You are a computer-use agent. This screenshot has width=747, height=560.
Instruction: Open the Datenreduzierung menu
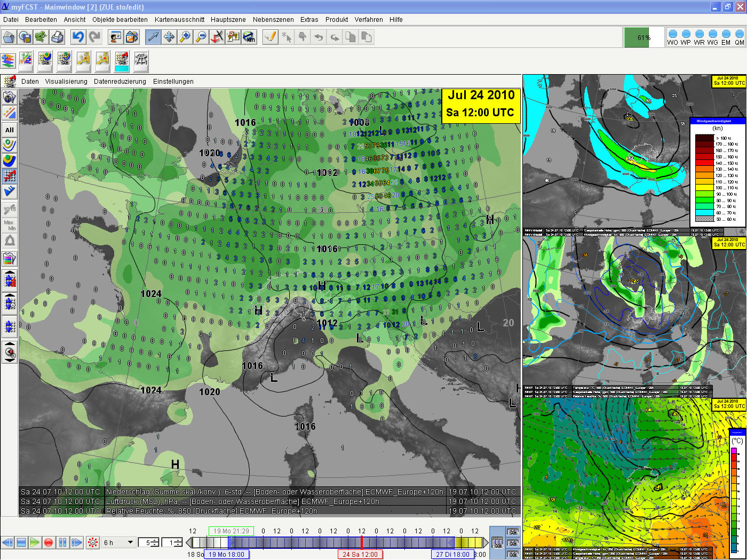(120, 82)
